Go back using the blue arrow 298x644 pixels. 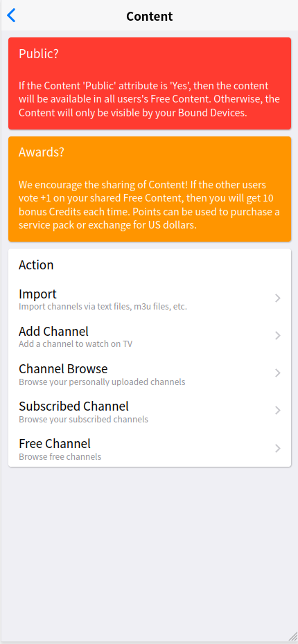point(11,16)
